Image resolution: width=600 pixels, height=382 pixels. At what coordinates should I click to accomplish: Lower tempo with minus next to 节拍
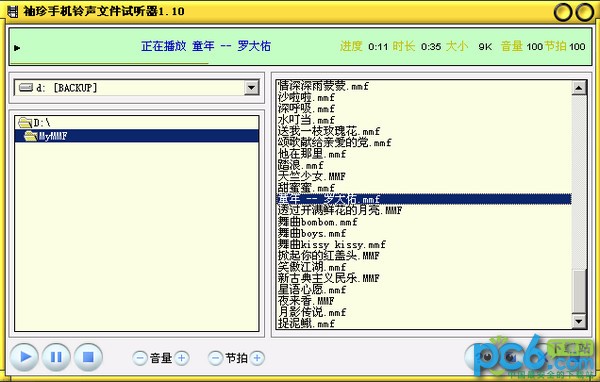(x=215, y=358)
